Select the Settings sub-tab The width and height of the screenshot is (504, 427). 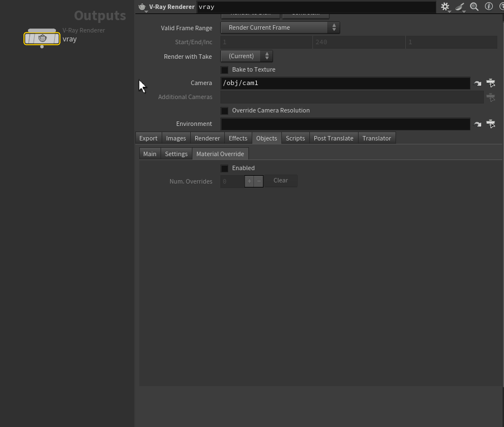click(176, 154)
